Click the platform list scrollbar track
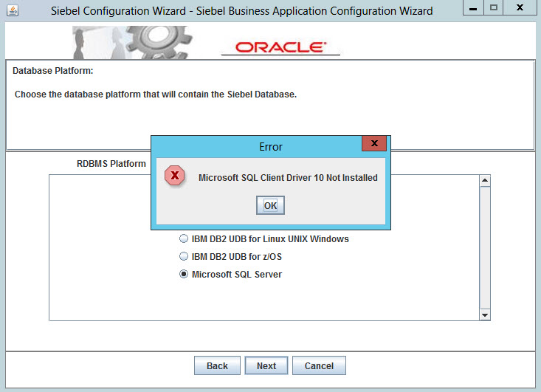541x392 pixels. click(485, 247)
